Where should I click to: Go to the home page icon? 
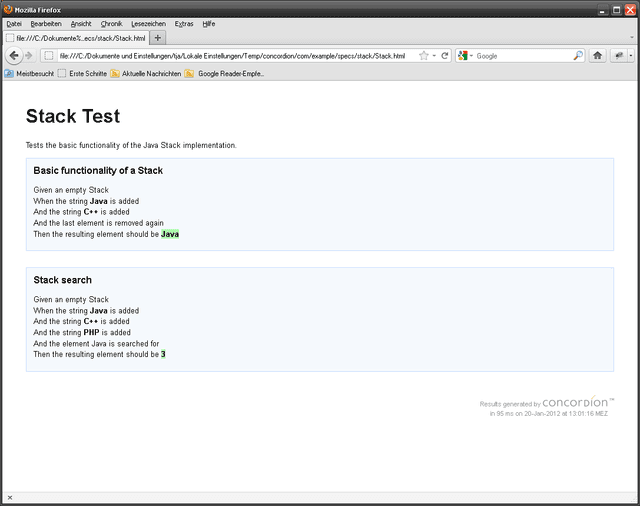(x=598, y=56)
